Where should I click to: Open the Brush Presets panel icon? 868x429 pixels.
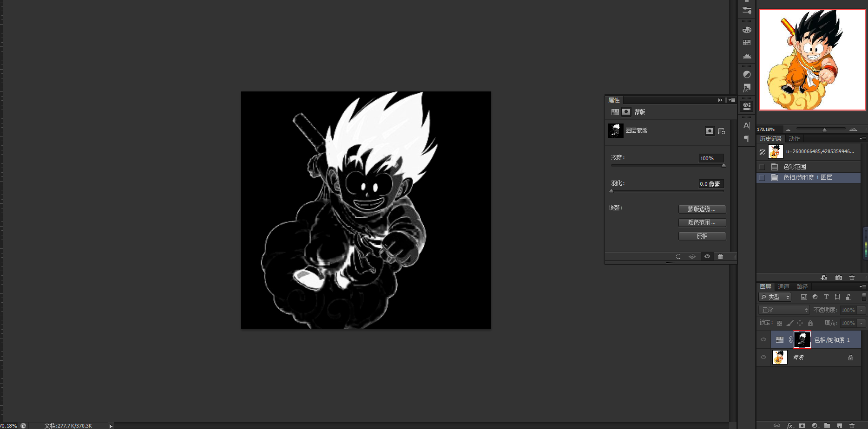click(747, 10)
